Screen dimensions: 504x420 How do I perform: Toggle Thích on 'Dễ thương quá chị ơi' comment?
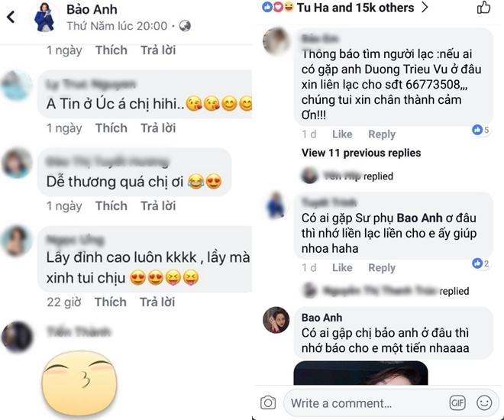pyautogui.click(x=111, y=205)
